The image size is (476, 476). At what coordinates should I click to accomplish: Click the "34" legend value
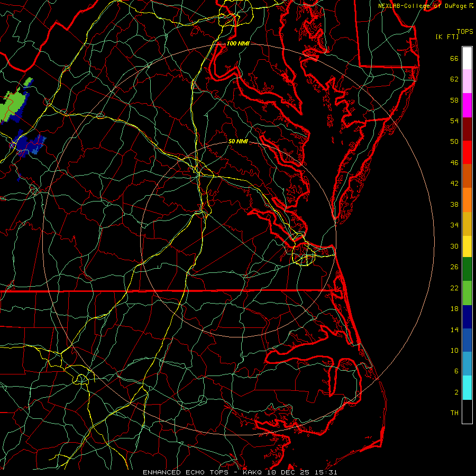click(x=454, y=225)
